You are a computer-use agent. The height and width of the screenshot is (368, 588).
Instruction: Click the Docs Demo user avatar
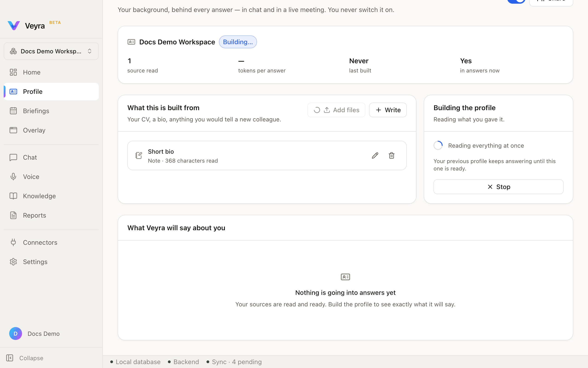tap(16, 333)
